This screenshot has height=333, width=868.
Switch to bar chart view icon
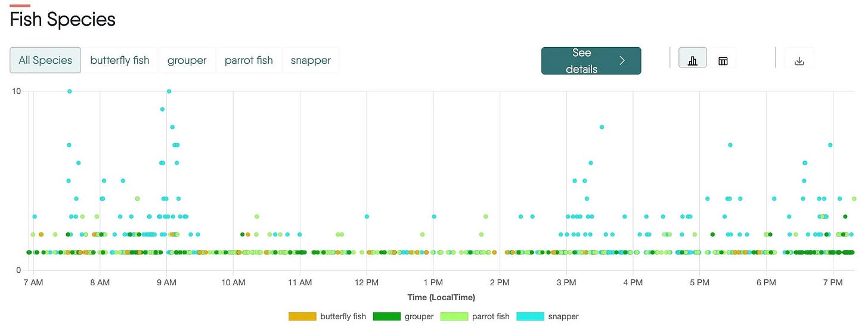693,60
